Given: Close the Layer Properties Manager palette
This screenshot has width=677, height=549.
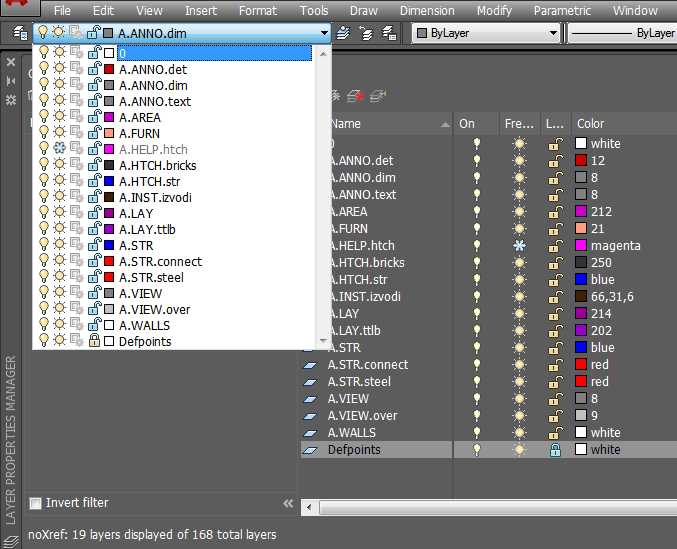Looking at the screenshot, I should 11,62.
